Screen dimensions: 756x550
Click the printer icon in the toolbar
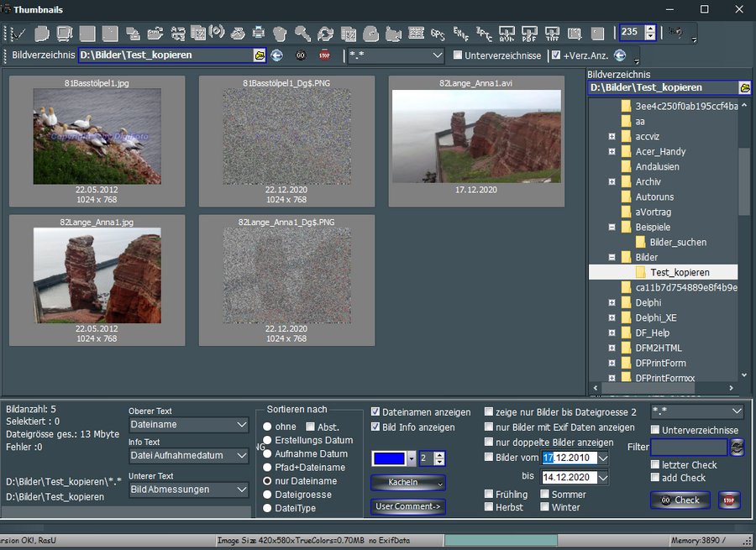point(259,34)
